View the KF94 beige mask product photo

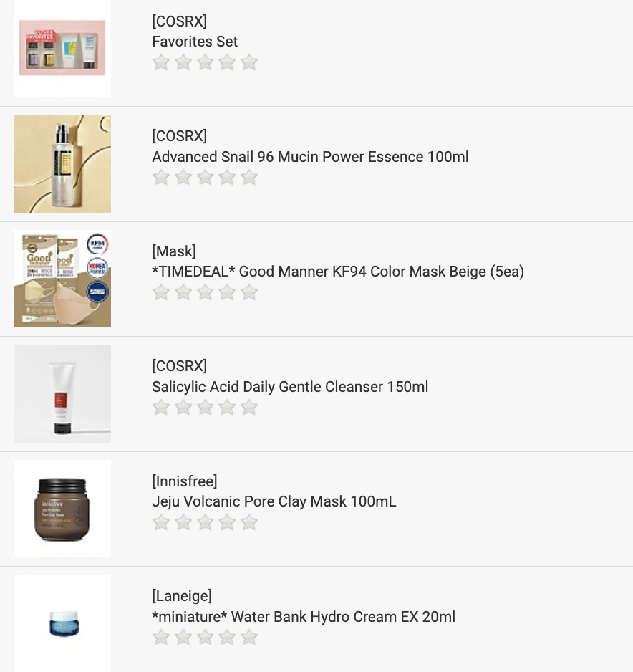click(x=62, y=279)
